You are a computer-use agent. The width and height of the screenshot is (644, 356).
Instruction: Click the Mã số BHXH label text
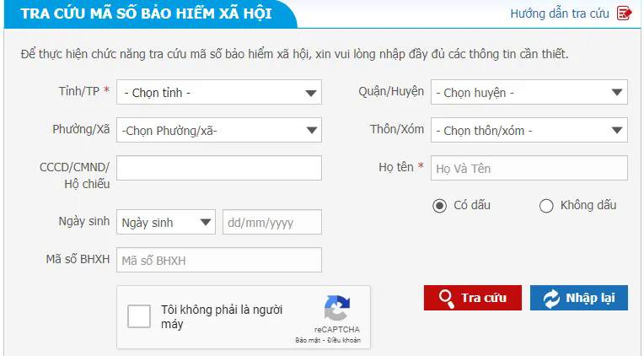78,259
